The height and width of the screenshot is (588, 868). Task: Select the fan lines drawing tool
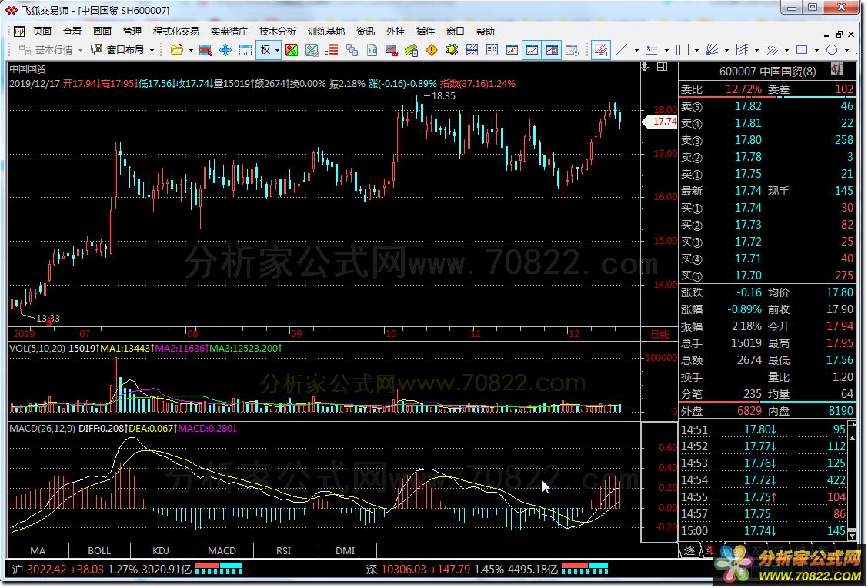tap(712, 50)
